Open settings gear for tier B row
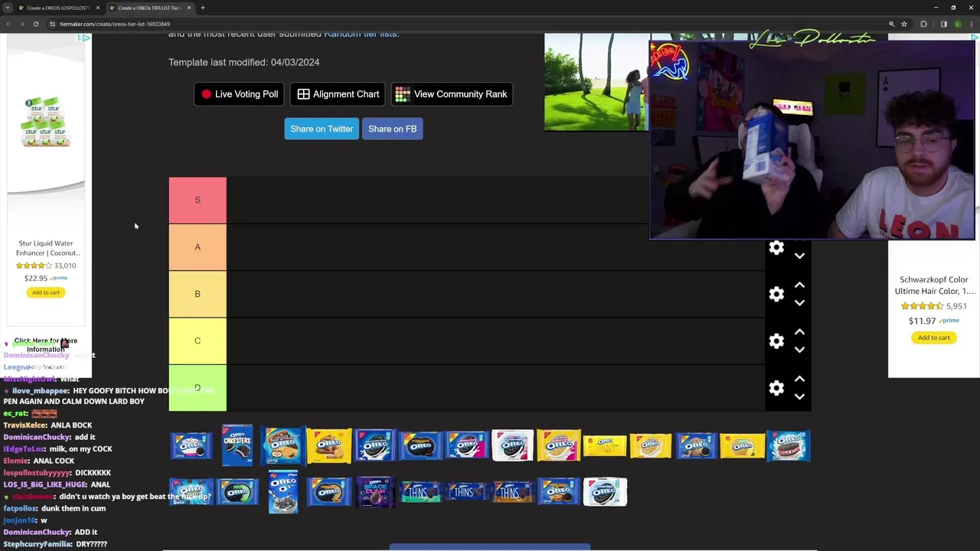Viewport: 980px width, 551px height. (776, 295)
